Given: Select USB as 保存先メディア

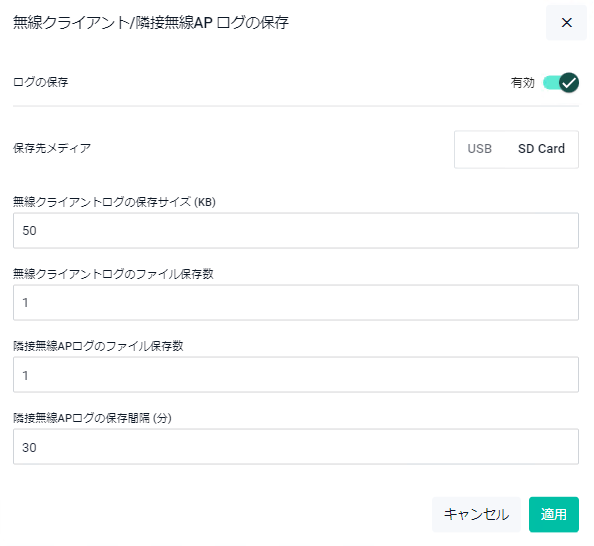Looking at the screenshot, I should coord(479,149).
